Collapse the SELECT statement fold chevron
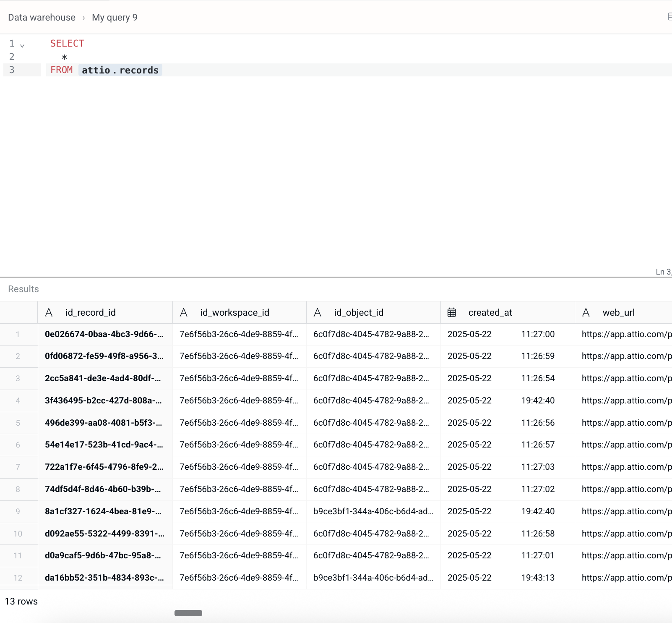 tap(22, 45)
